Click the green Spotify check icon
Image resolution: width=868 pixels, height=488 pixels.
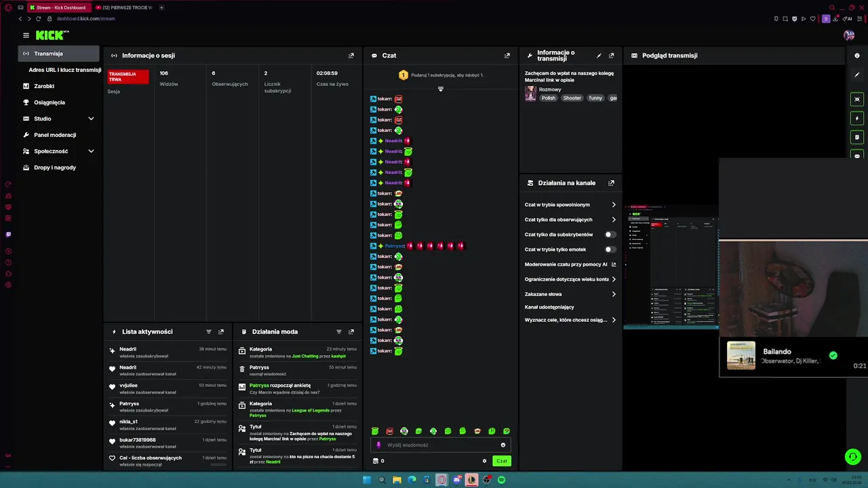click(833, 355)
